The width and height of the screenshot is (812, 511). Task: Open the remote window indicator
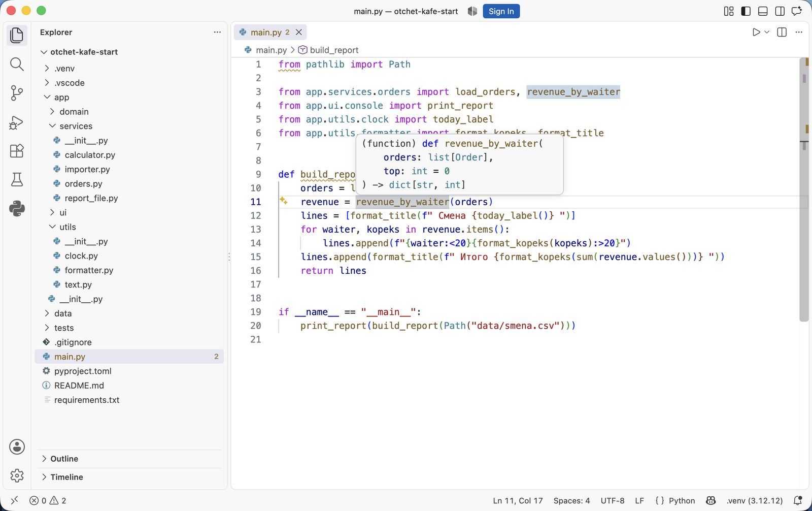click(14, 500)
